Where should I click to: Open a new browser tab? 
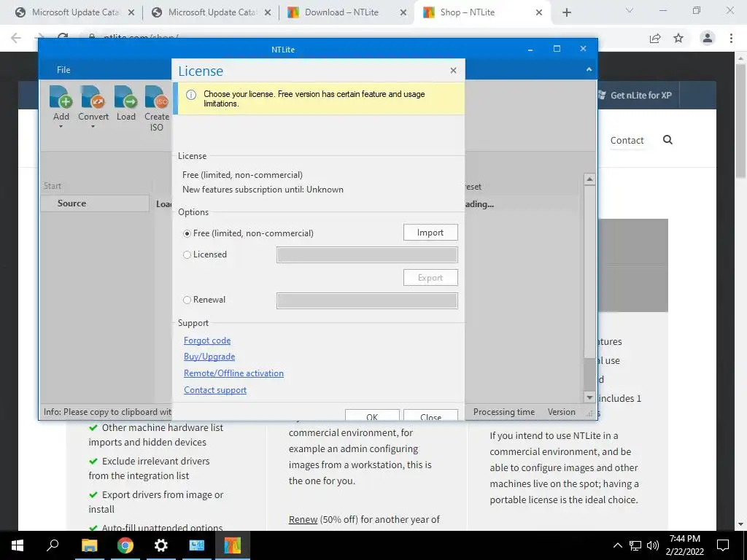tap(566, 12)
